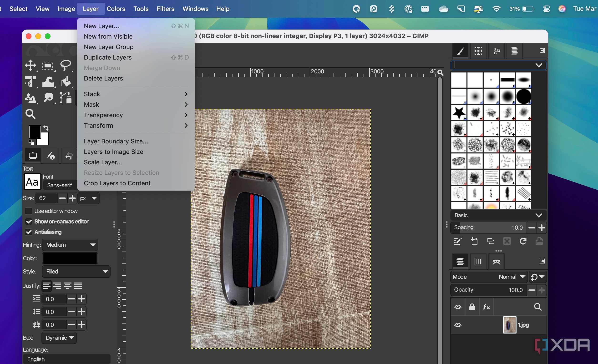Select the Unified Transform tool
598x364 pixels.
click(x=30, y=81)
